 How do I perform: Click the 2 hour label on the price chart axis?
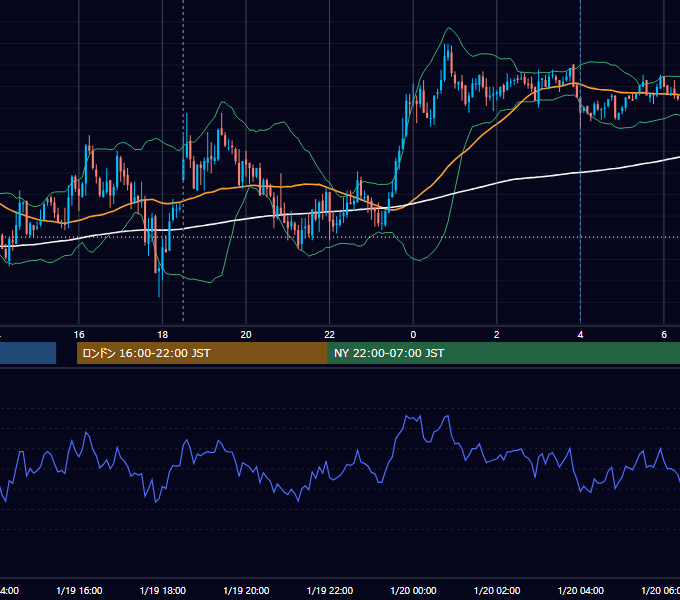coord(497,335)
